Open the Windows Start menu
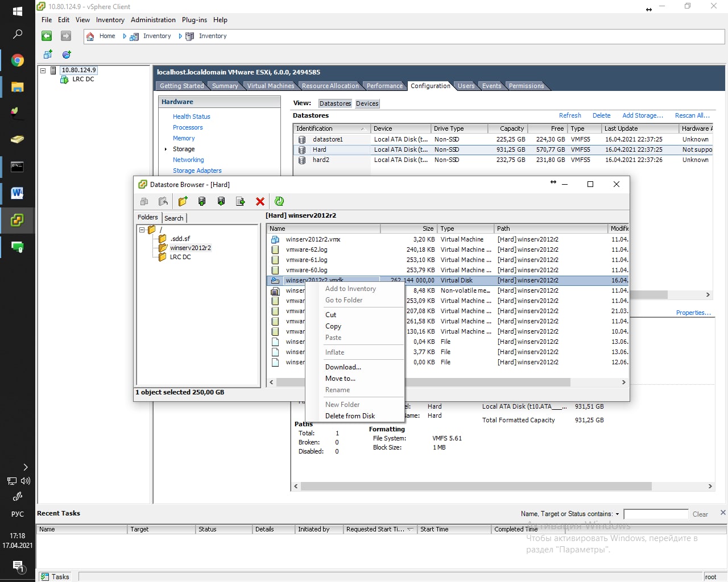The width and height of the screenshot is (728, 582). (x=18, y=11)
